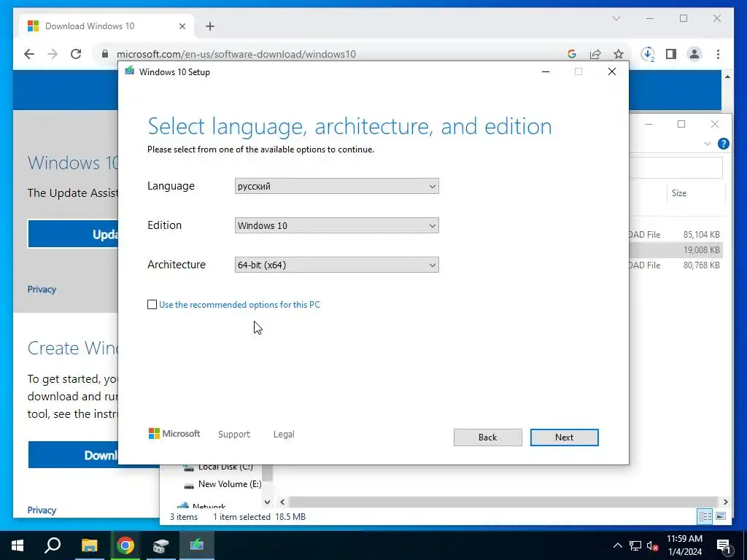Switch Explorer to details view icon
747x560 pixels.
705,516
